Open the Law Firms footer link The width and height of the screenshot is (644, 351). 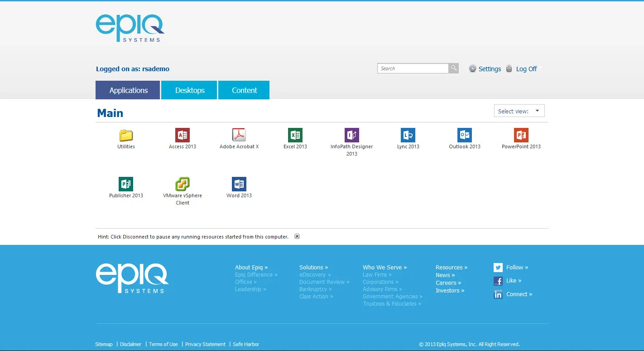tap(377, 275)
